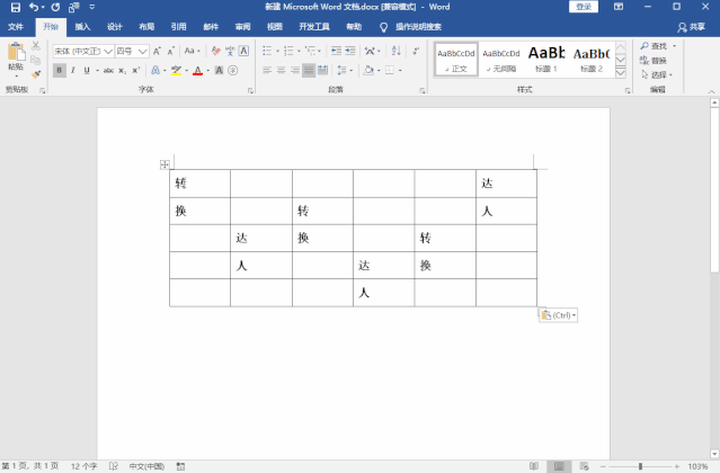Open the Borders dropdown arrow
This screenshot has width=720, height=473.
pyautogui.click(x=400, y=70)
